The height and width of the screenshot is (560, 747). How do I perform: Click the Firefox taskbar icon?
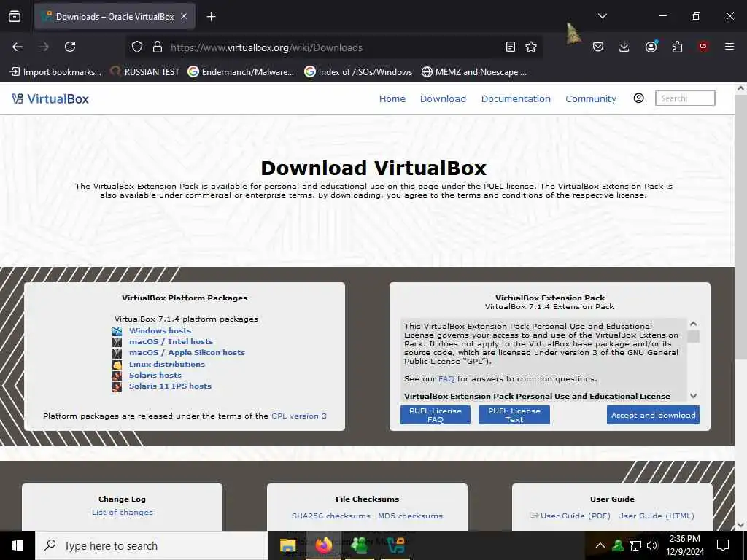tap(323, 545)
